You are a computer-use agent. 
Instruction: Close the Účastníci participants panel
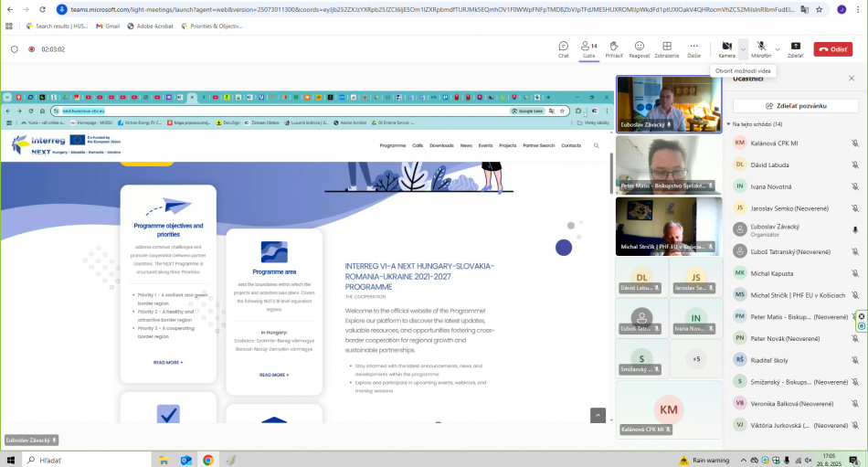coord(852,79)
